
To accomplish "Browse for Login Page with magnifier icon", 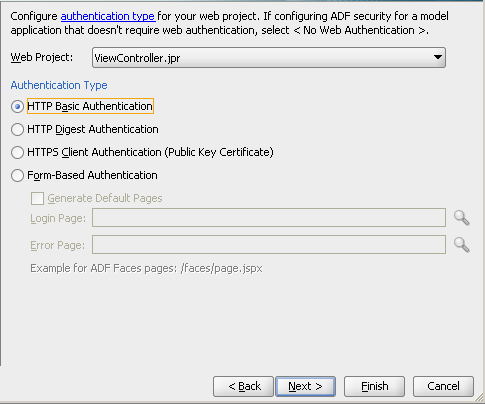I will [x=462, y=218].
